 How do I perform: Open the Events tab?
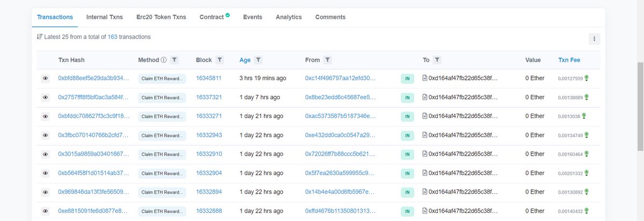(253, 17)
